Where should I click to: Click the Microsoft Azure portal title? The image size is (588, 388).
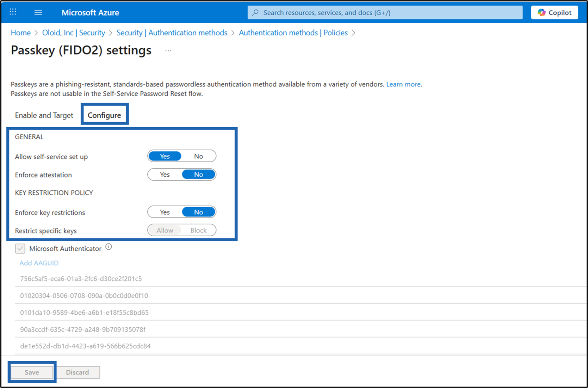[x=90, y=13]
